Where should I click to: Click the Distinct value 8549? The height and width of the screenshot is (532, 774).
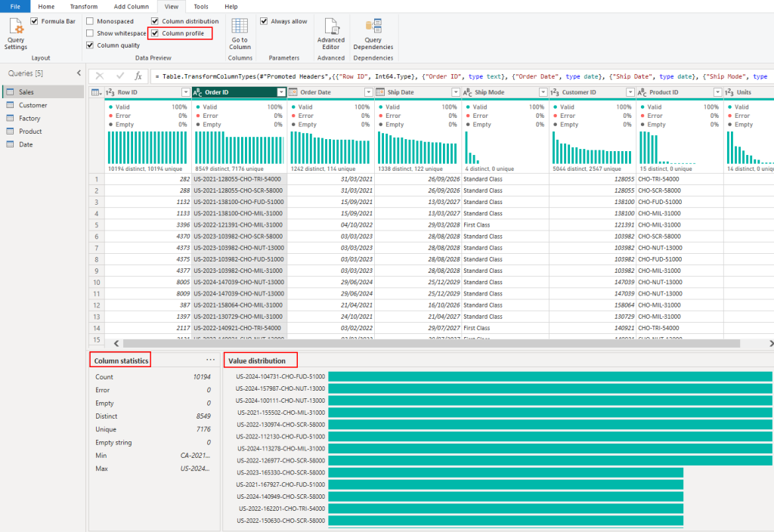point(203,416)
